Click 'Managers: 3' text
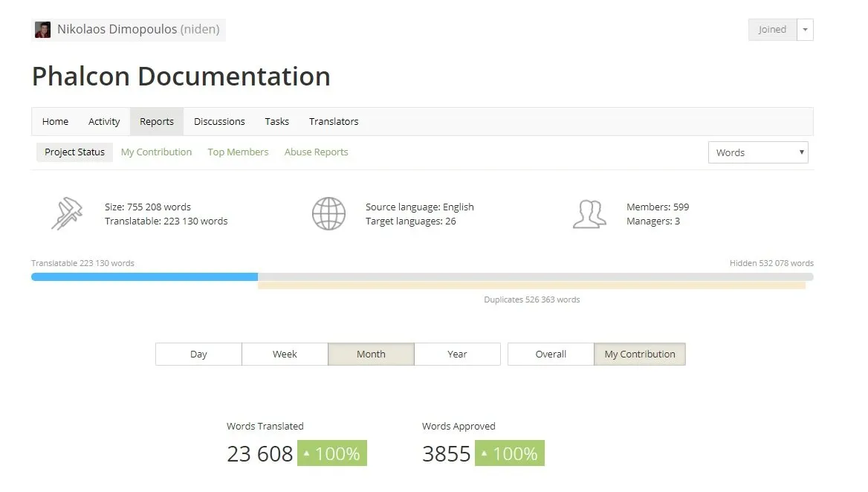 click(x=653, y=221)
